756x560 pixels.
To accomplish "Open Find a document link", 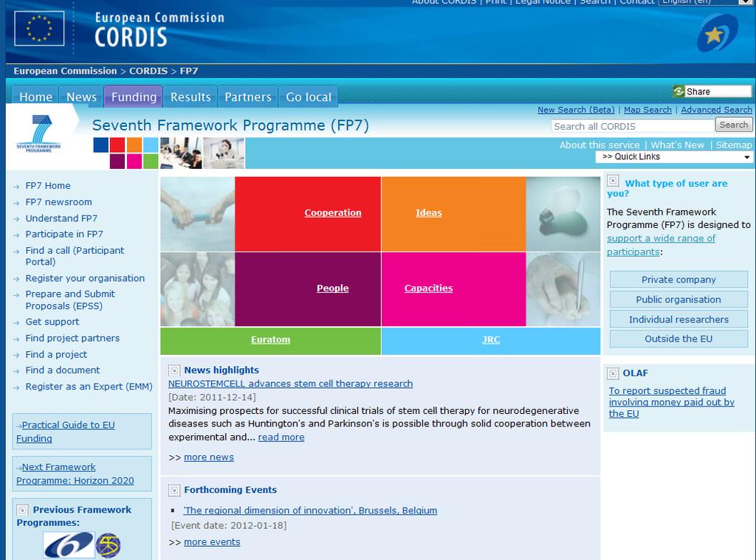I will coord(63,370).
